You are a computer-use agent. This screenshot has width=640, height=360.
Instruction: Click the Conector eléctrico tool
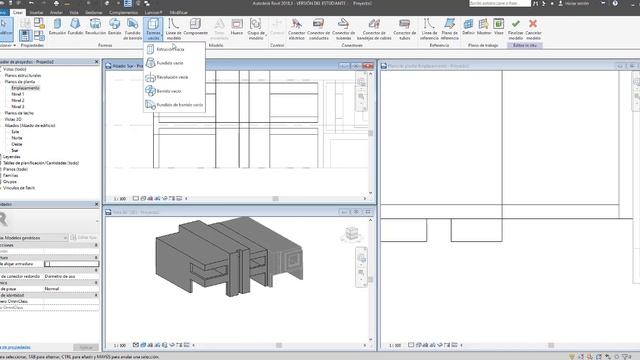pos(296,29)
